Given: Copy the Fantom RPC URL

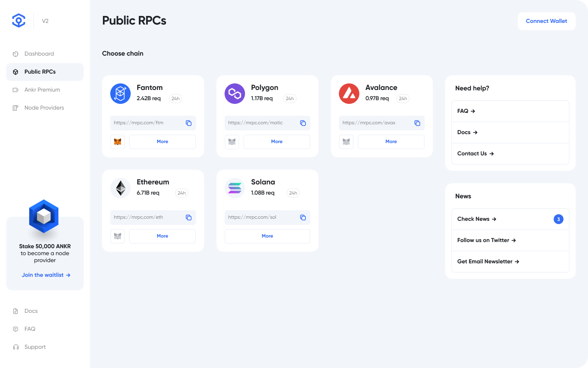Looking at the screenshot, I should pos(189,123).
